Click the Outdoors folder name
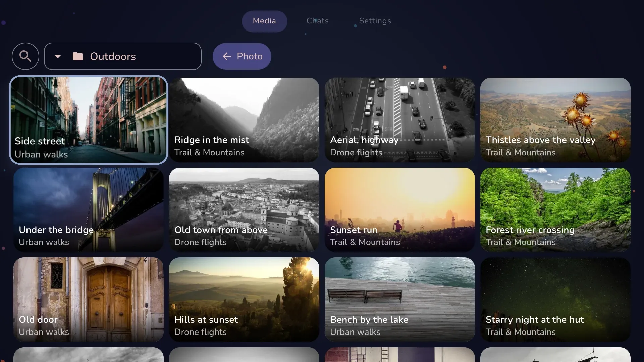The height and width of the screenshot is (362, 644). coord(113,56)
